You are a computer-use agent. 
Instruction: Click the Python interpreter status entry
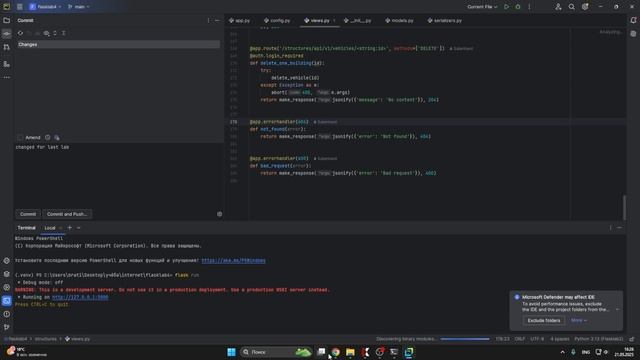point(598,339)
